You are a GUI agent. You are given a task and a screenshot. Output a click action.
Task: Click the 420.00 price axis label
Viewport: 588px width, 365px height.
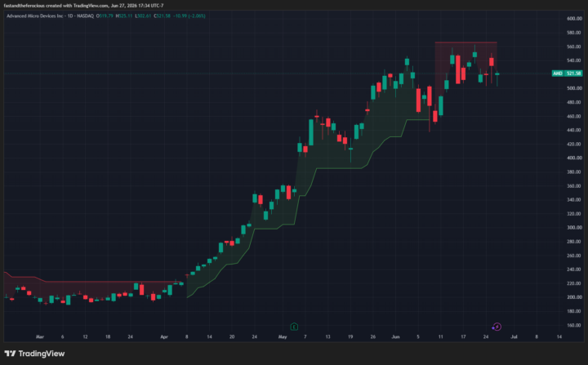coord(574,144)
